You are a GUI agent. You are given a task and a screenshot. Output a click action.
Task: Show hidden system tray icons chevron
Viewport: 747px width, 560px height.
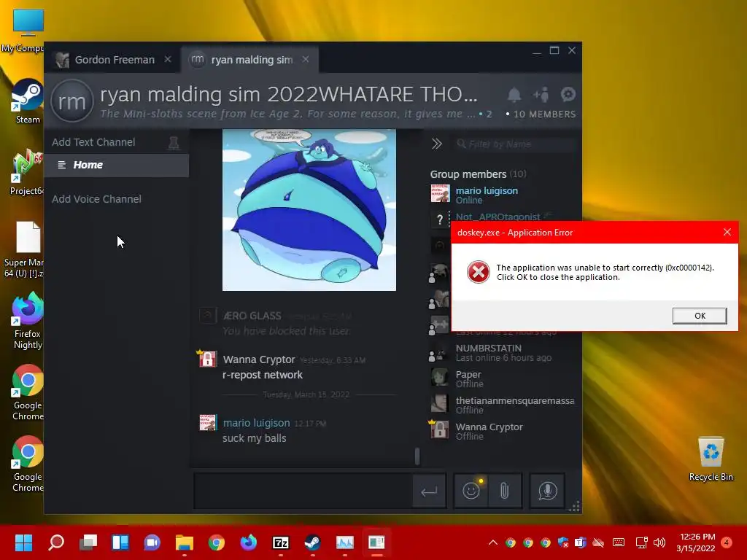493,542
